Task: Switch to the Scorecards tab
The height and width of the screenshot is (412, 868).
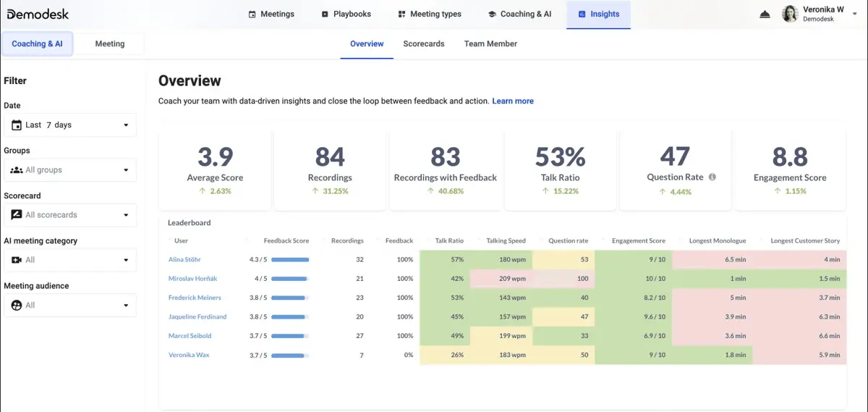Action: pos(424,43)
